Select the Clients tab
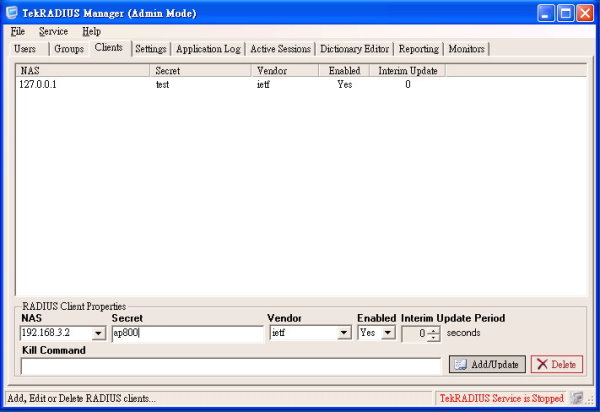This screenshot has width=600, height=412. coord(109,47)
